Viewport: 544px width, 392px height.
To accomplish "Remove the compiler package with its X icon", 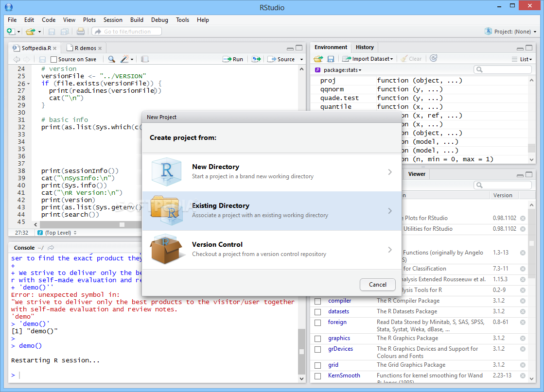I will [523, 301].
